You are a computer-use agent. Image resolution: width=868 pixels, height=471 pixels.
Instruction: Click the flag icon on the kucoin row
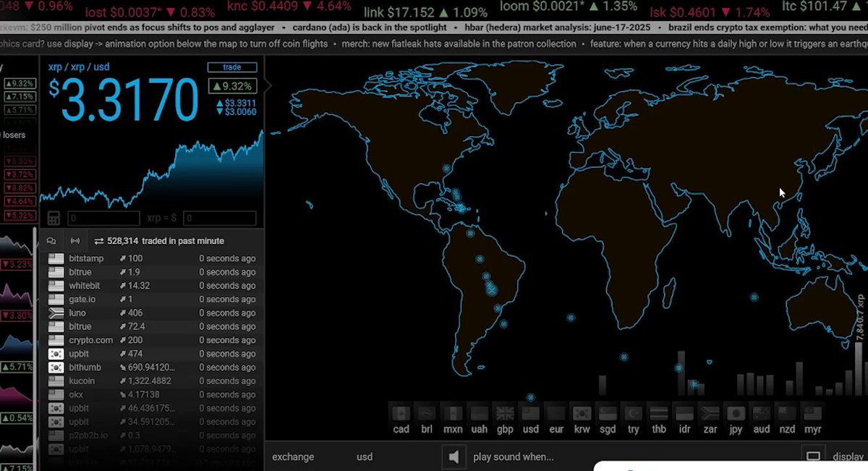pos(56,381)
